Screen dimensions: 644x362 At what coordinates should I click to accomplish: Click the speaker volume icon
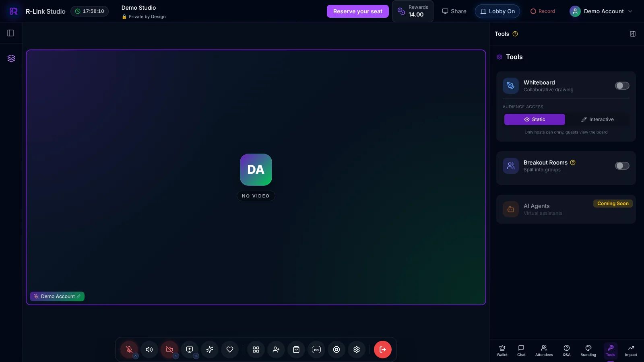tap(149, 350)
